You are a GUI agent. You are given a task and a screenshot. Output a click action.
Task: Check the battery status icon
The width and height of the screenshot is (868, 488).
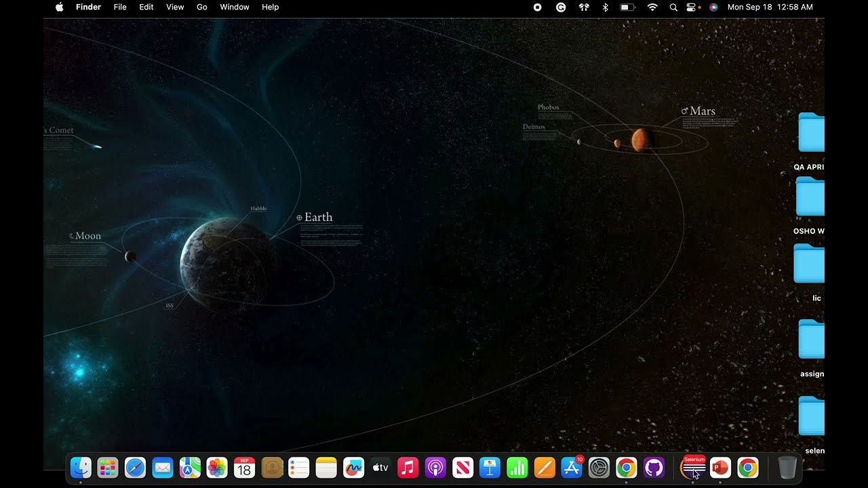pyautogui.click(x=628, y=7)
